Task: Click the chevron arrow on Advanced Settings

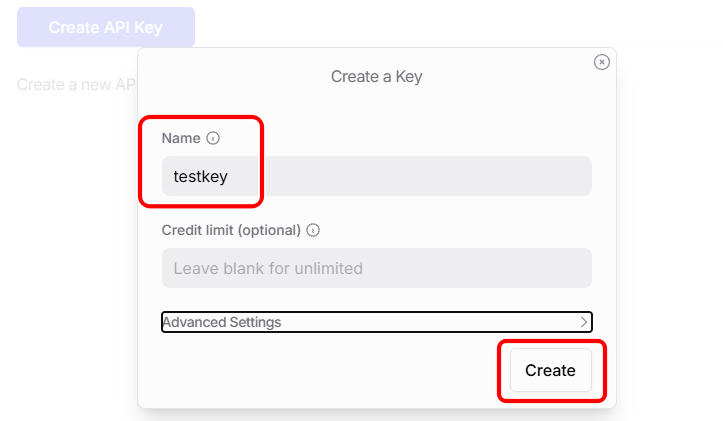Action: point(584,322)
